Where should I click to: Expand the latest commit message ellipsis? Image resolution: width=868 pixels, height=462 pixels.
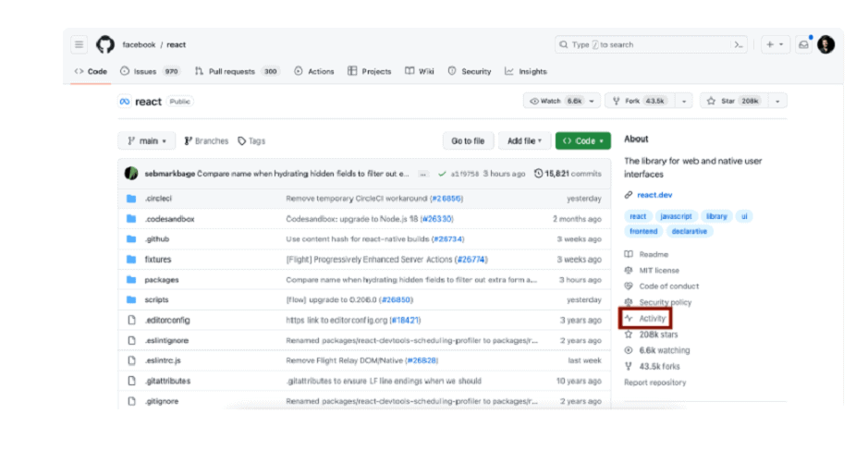(x=423, y=175)
